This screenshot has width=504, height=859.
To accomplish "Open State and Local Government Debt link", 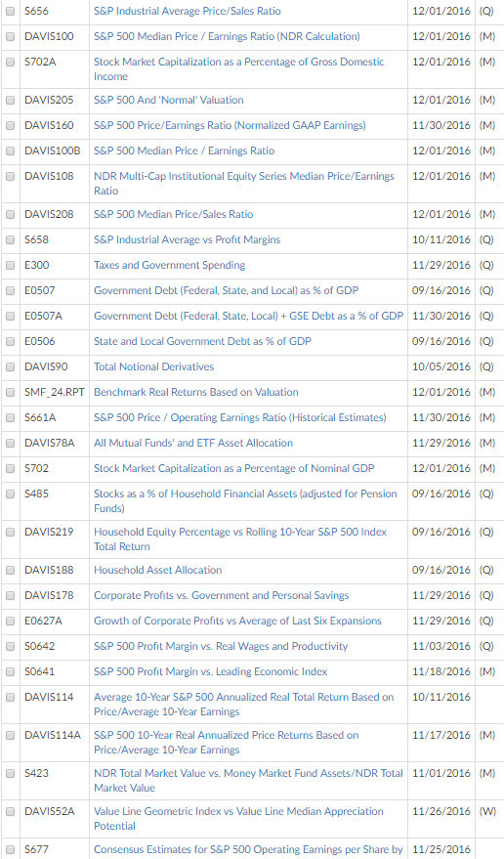I will pos(202,341).
